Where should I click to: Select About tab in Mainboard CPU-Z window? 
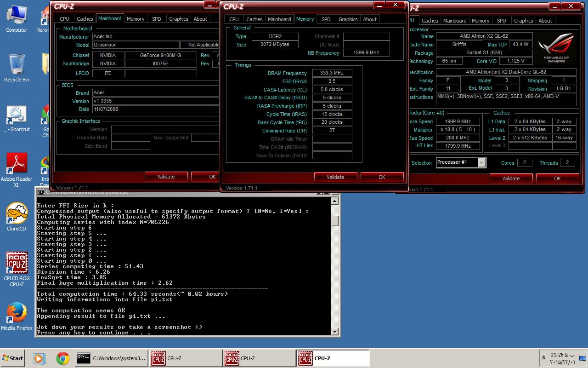pos(200,19)
